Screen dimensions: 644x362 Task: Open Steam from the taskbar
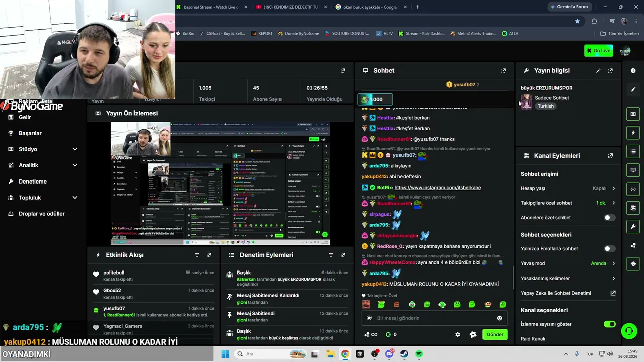(x=404, y=354)
